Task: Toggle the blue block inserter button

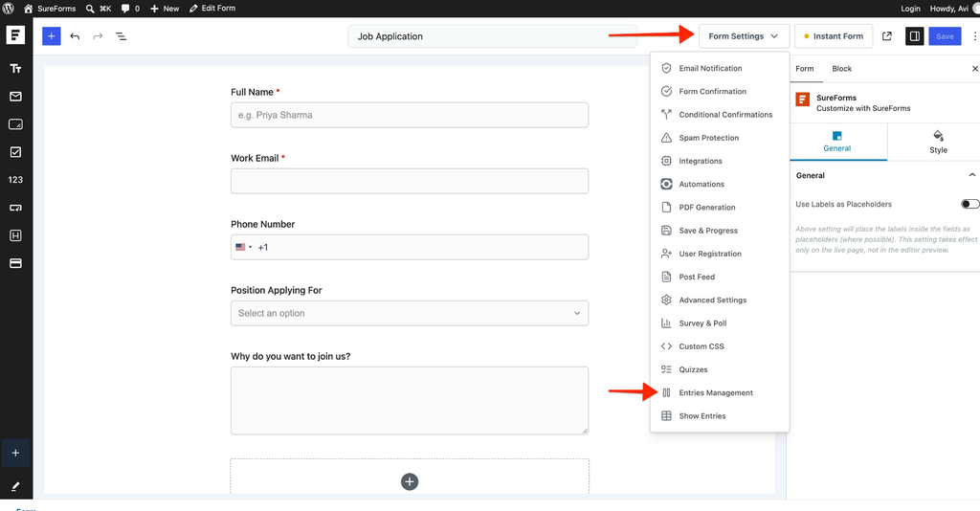Action: (52, 36)
